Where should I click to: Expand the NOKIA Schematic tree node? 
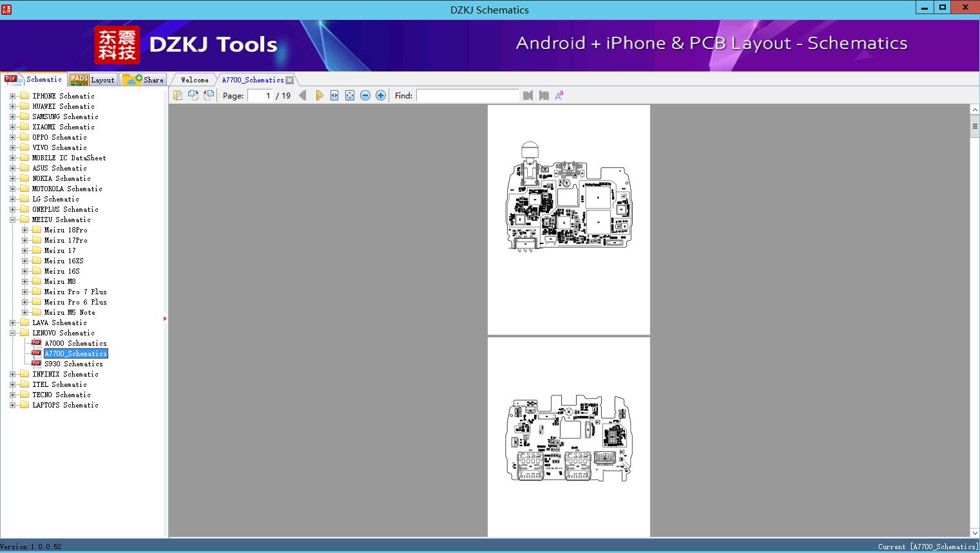pyautogui.click(x=12, y=178)
